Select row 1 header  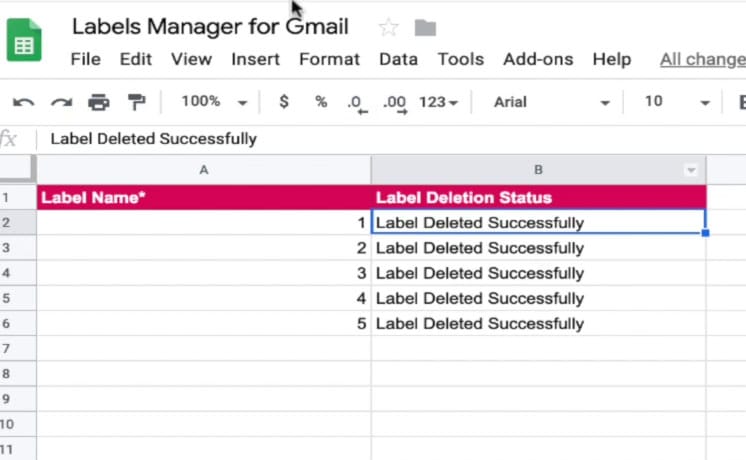pos(18,197)
